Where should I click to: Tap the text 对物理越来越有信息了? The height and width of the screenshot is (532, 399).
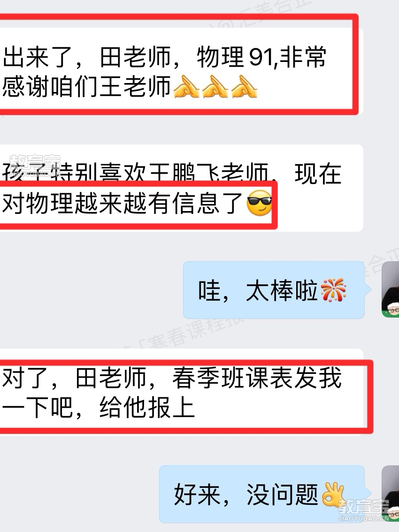(123, 203)
